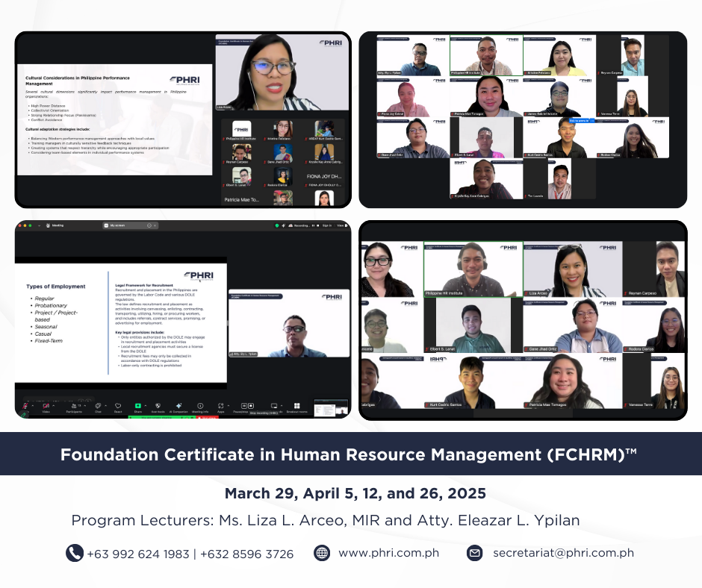Open the AI Companion sparkle icon
The width and height of the screenshot is (702, 588).
[178, 406]
